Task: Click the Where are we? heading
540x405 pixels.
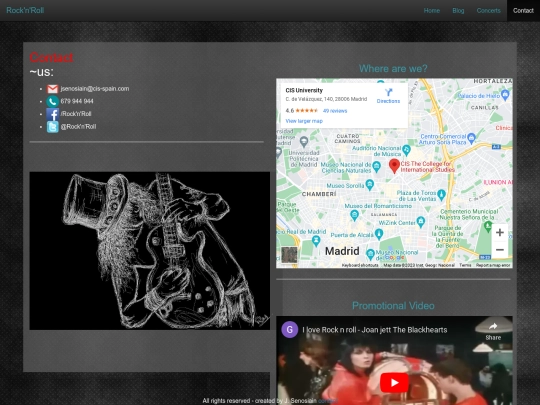Action: tap(393, 69)
